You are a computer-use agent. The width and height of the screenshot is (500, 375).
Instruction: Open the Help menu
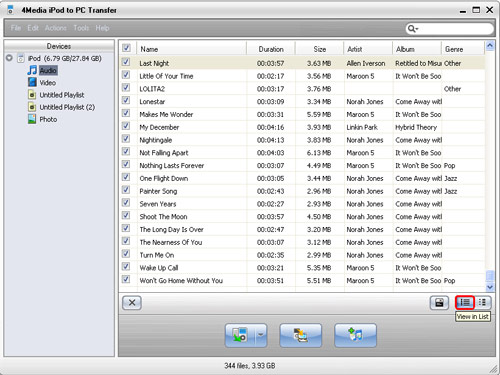click(x=102, y=28)
